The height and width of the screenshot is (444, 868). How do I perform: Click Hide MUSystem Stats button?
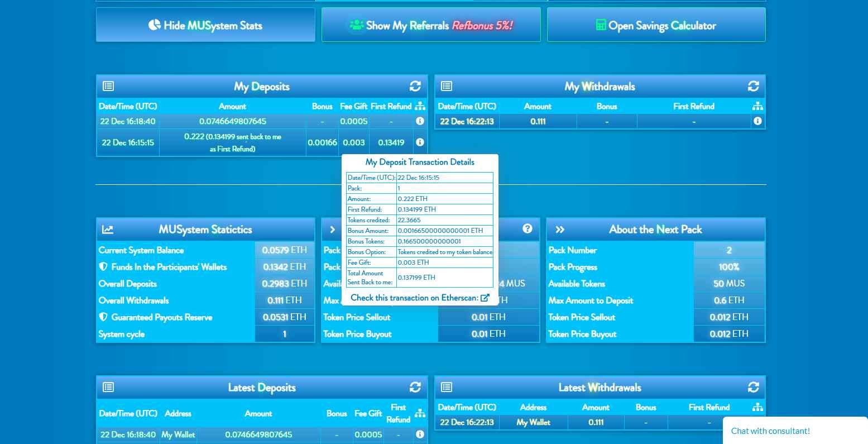click(x=205, y=25)
